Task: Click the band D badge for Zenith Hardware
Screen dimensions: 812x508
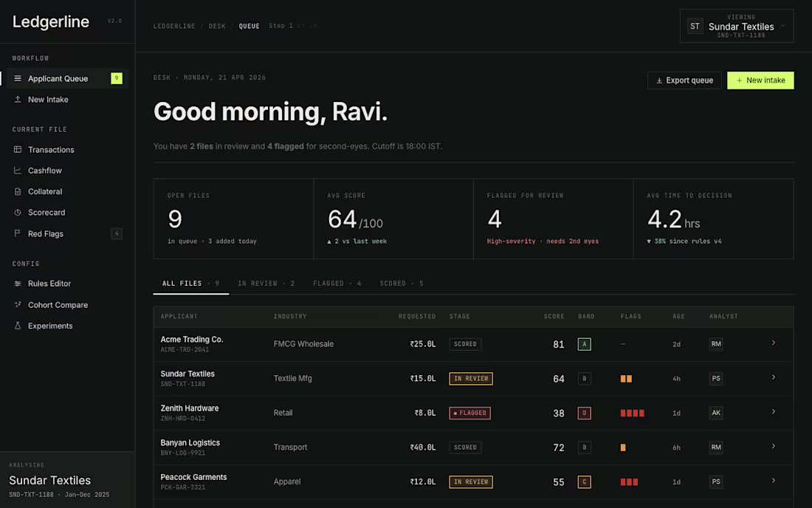Action: (584, 413)
